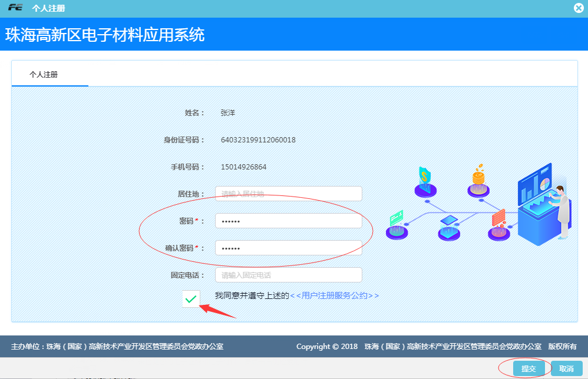Toggle the agreement checkbox with green checkmark

coord(191,299)
